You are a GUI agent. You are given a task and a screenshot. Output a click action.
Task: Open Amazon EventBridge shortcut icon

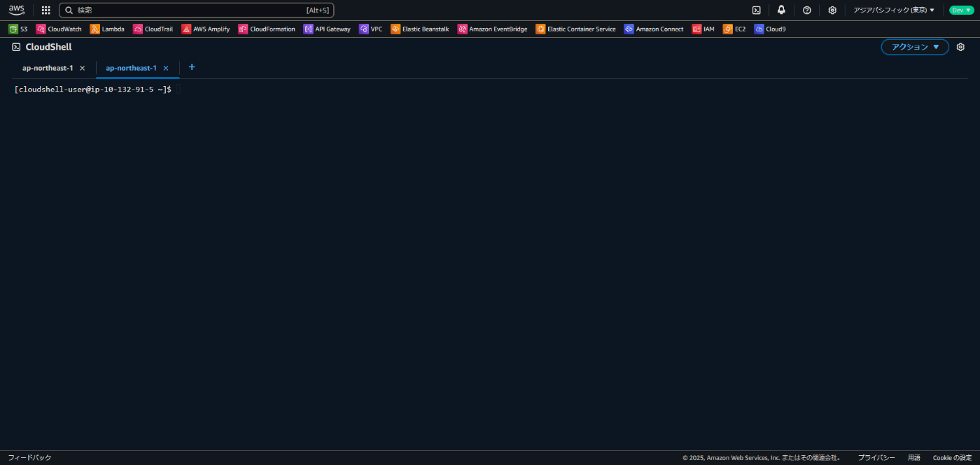[462, 29]
